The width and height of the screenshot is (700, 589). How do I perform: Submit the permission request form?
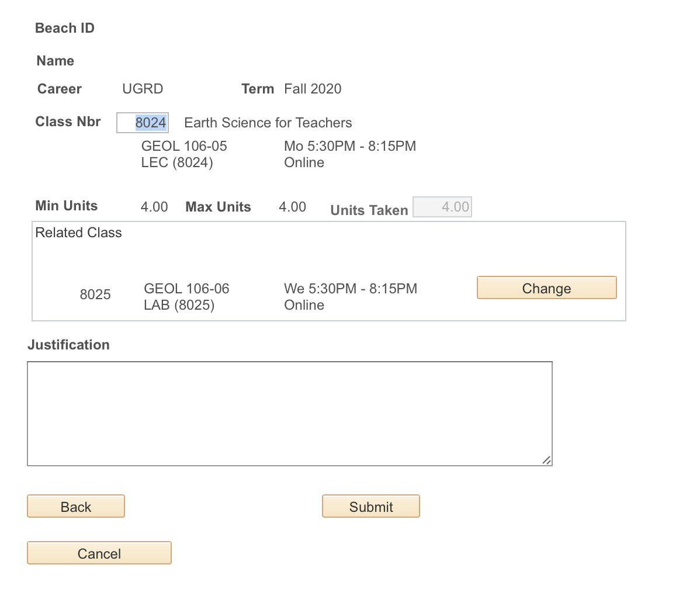click(x=371, y=506)
